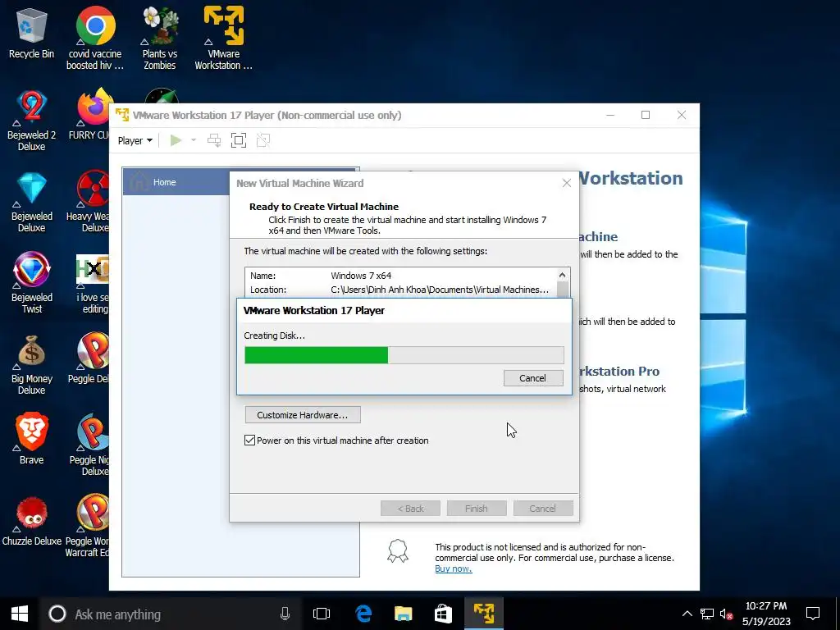This screenshot has height=630, width=840.
Task: Click VMware Player taskbar icon
Action: 484,614
